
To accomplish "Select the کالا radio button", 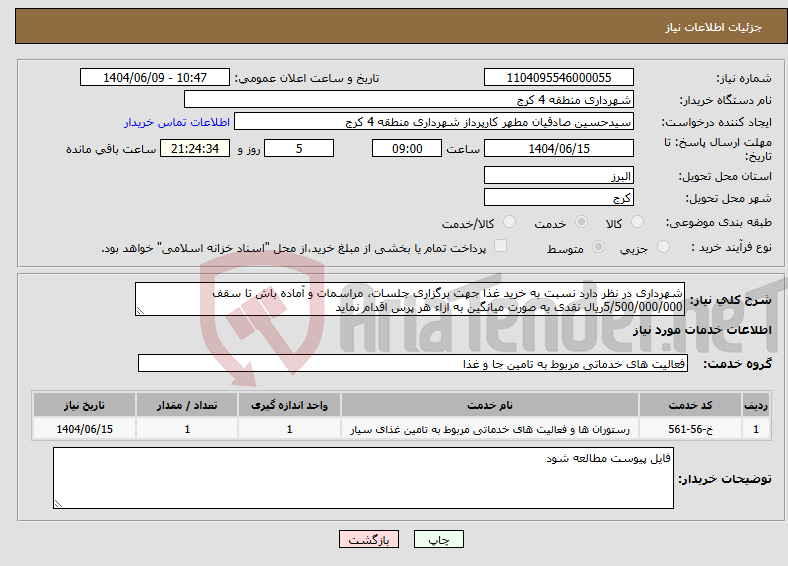I will pos(637,222).
